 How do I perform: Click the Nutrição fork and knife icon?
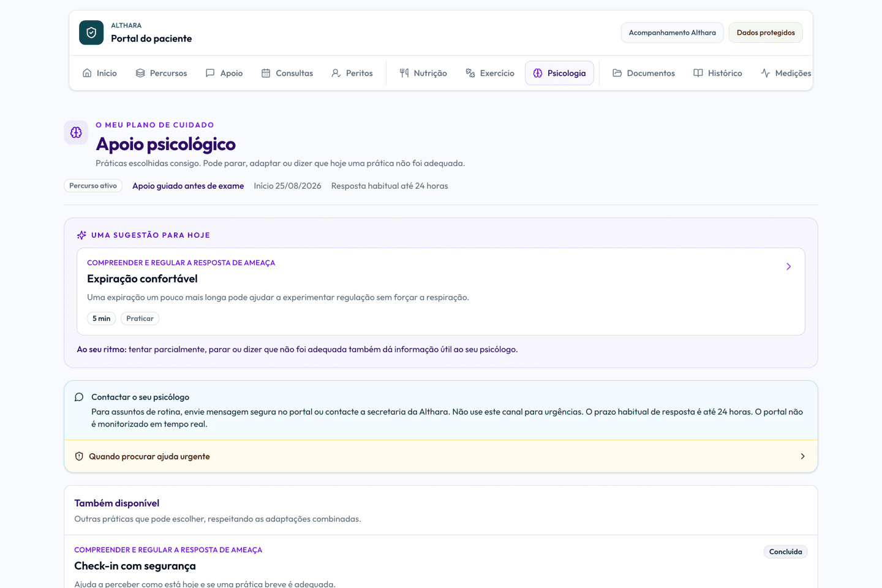(404, 73)
